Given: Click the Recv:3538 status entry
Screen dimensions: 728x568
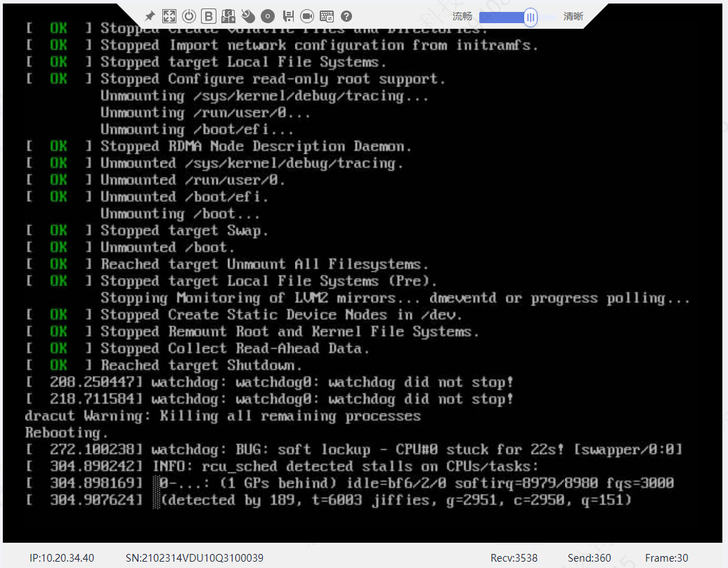Looking at the screenshot, I should (x=514, y=557).
